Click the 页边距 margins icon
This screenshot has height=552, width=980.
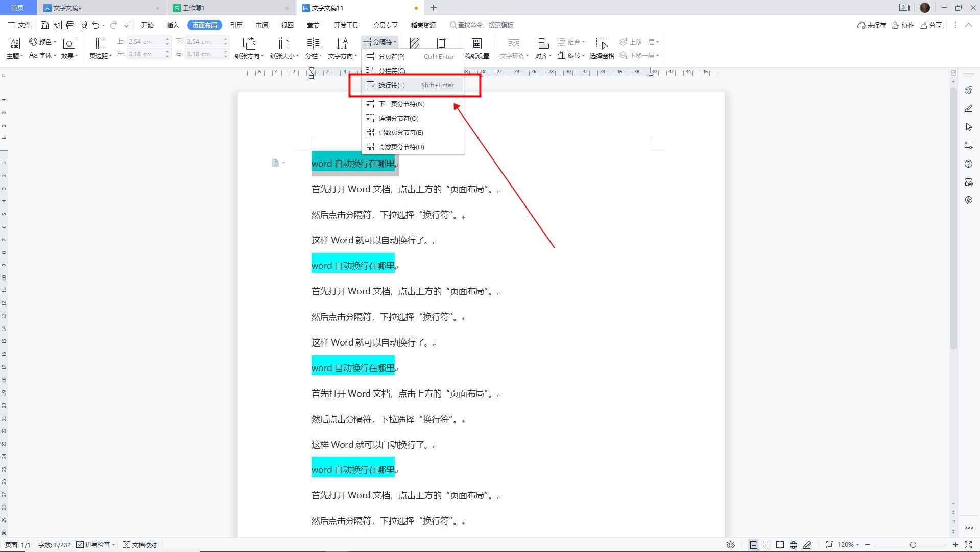pyautogui.click(x=100, y=48)
